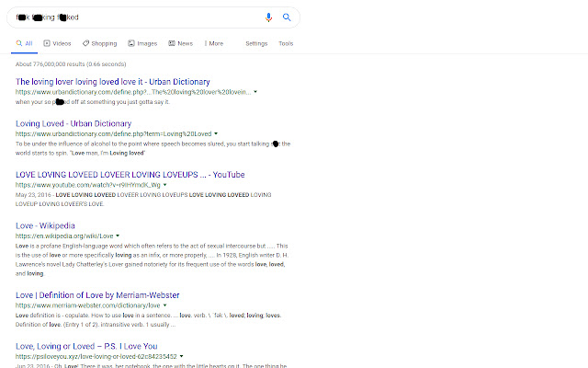Open the 'LOVE LOVING LOVEED' YouTube result
The image size is (588, 368).
(130, 175)
